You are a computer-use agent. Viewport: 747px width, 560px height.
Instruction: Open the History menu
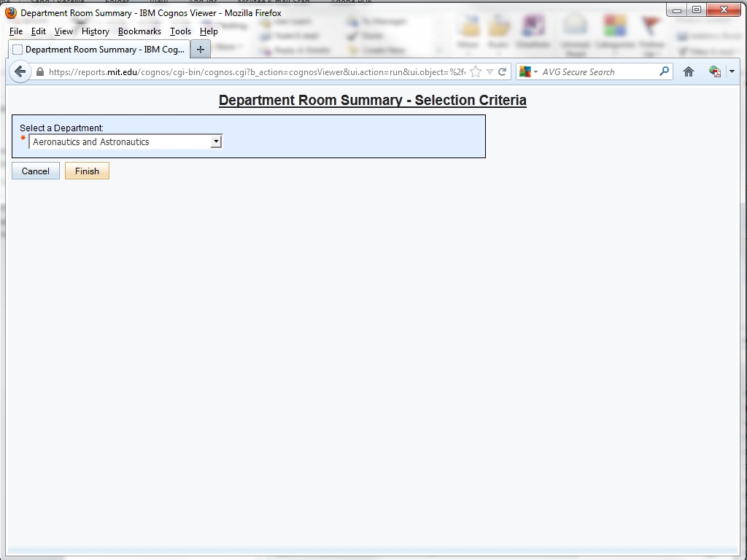95,31
